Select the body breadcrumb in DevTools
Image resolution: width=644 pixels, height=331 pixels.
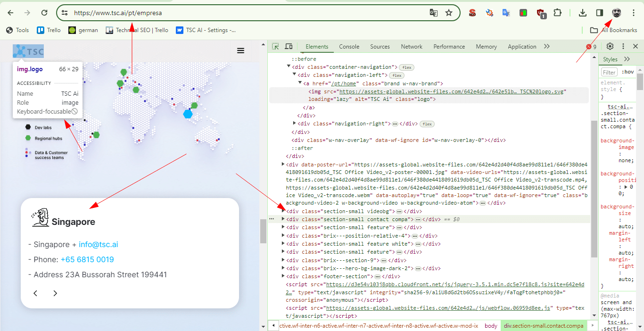tap(491, 326)
